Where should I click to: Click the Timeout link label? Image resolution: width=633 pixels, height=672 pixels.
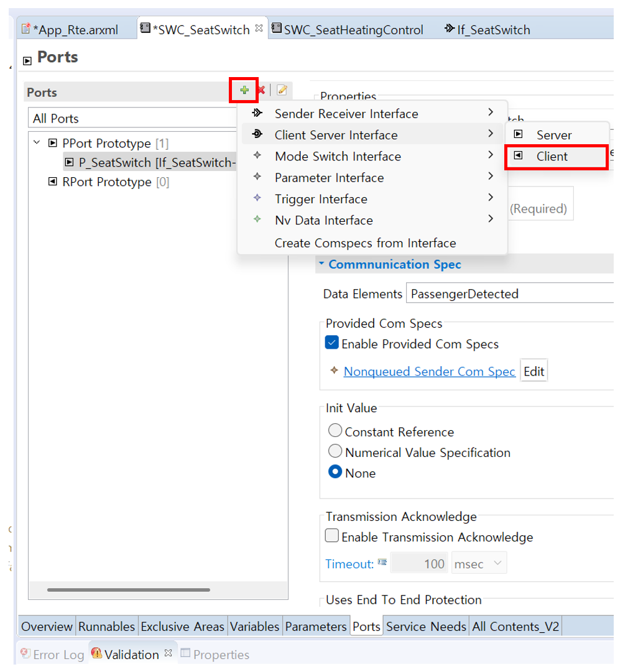coord(349,564)
